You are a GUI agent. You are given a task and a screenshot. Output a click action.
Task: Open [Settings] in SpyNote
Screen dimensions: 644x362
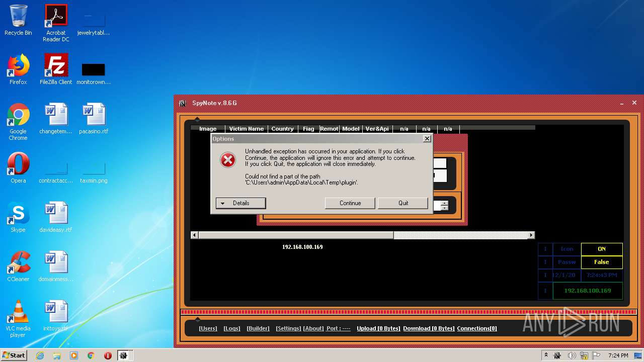(x=288, y=328)
